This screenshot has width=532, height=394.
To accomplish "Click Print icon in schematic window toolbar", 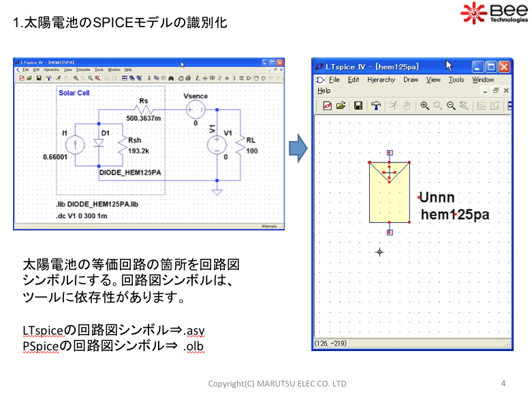I will [x=188, y=78].
